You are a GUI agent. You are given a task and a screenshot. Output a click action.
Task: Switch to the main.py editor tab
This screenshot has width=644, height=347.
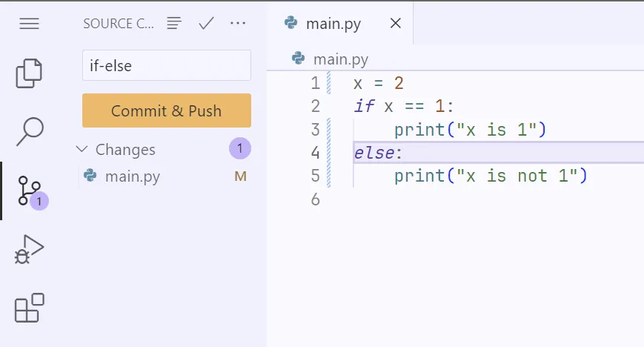333,24
